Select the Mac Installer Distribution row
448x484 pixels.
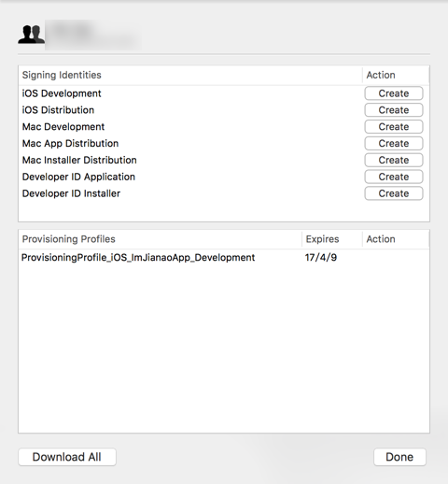(x=190, y=160)
